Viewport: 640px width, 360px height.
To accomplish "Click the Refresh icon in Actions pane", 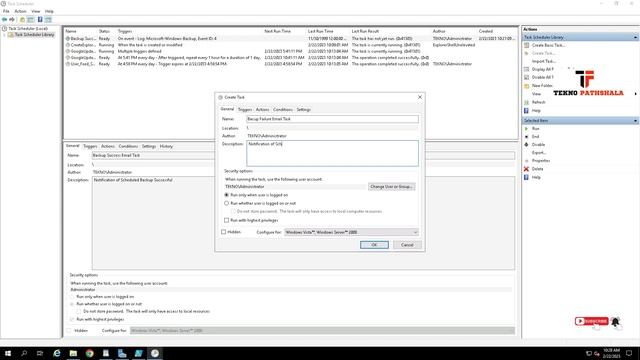I will pos(527,102).
